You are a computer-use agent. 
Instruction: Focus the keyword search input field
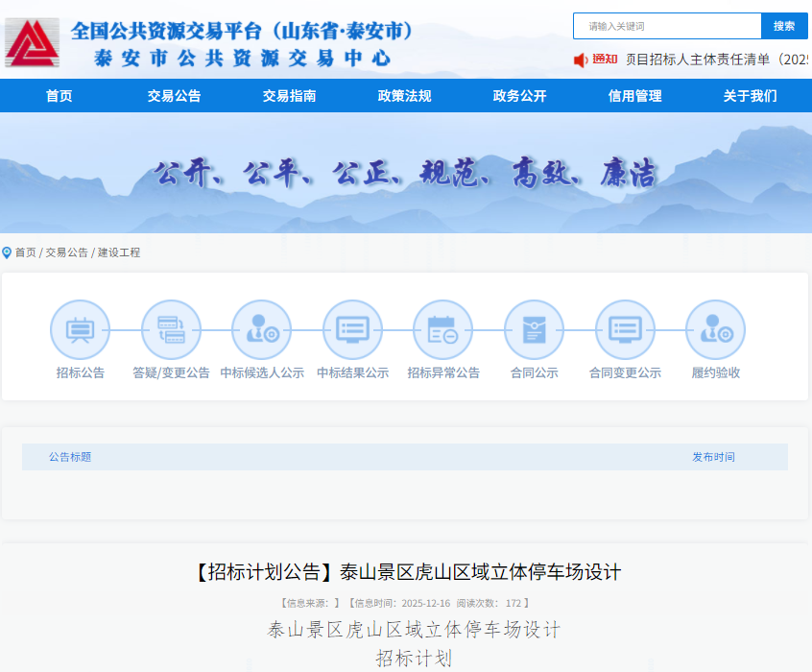coord(667,26)
